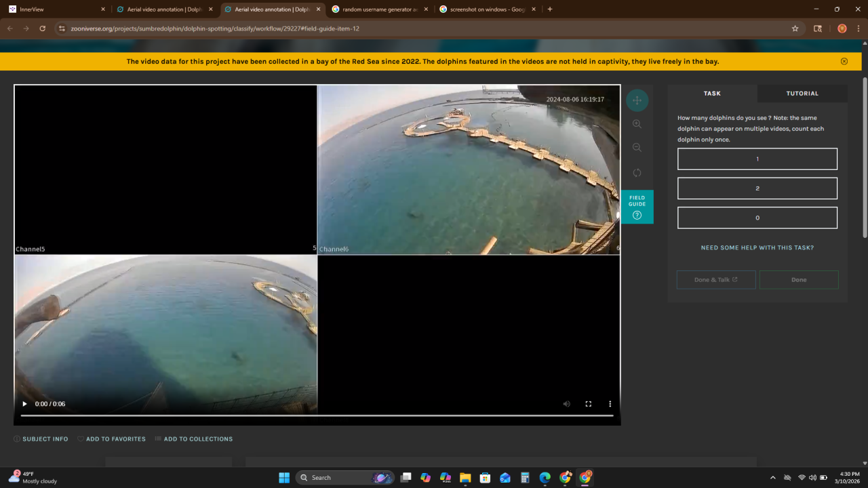Open video more options menu
Screen dimensions: 868x488
tap(610, 404)
